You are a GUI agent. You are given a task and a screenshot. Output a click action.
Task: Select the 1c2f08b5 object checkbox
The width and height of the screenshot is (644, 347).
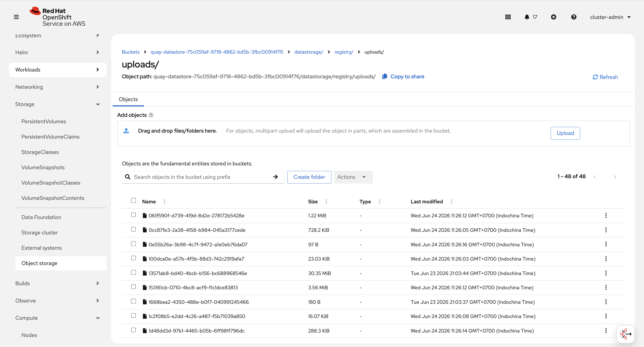(134, 315)
